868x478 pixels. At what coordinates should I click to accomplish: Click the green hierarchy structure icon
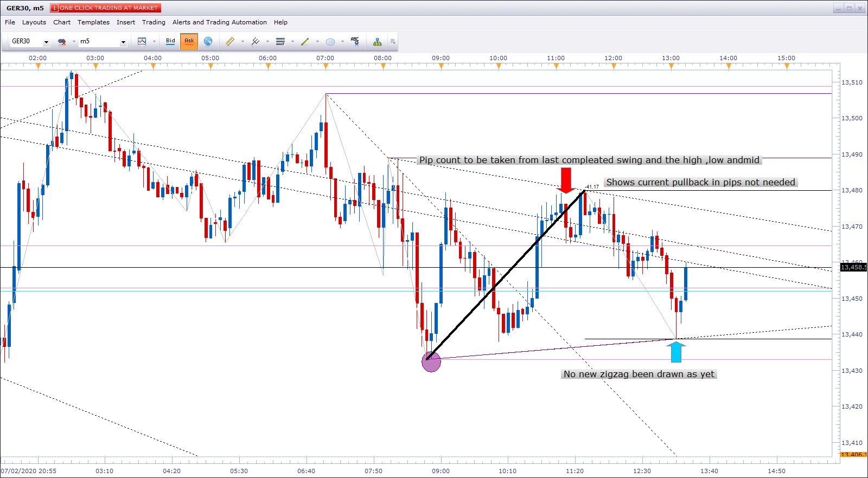(377, 41)
